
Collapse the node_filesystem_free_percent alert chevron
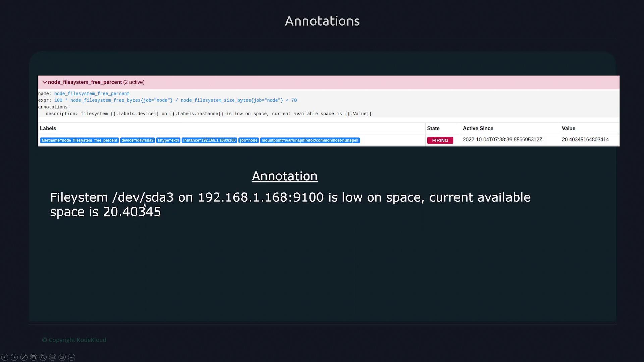tap(45, 82)
